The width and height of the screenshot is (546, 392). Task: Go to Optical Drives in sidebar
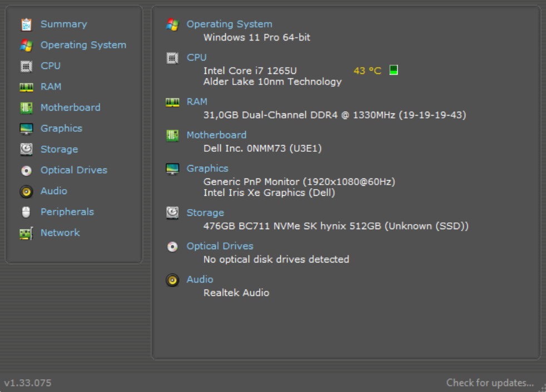(x=73, y=170)
